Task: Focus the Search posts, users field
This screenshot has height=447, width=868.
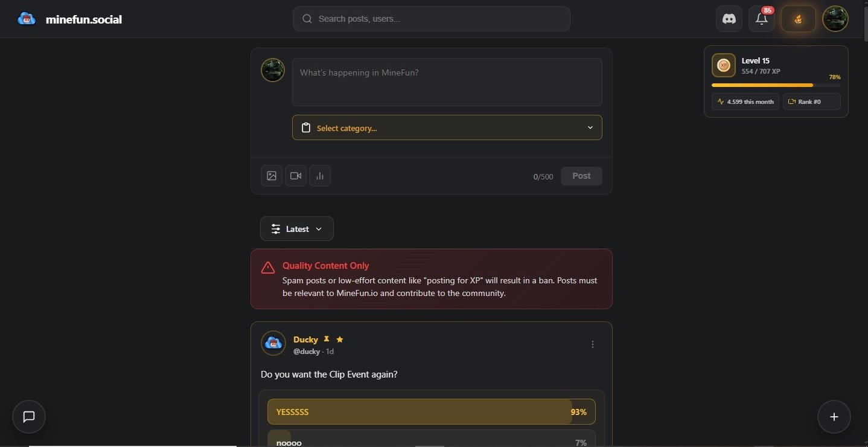Action: point(431,19)
